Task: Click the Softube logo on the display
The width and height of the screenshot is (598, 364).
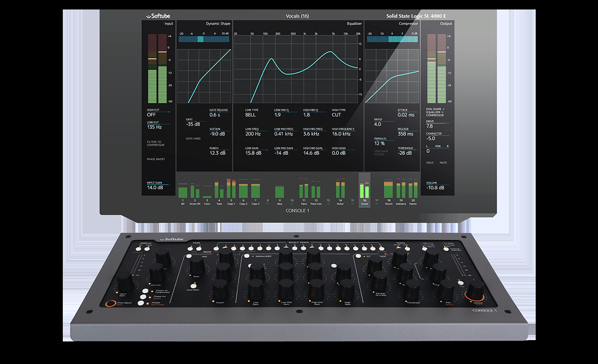Action: [x=158, y=16]
